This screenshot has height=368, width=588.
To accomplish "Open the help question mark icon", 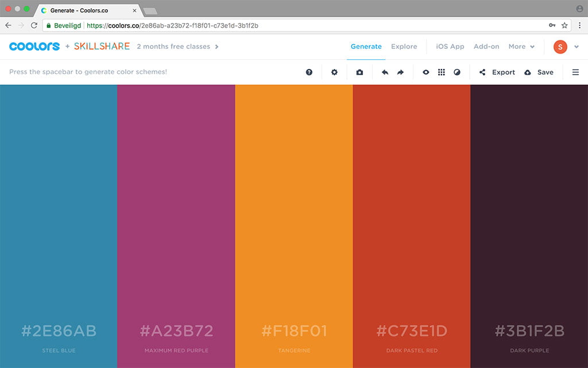I will click(x=309, y=72).
